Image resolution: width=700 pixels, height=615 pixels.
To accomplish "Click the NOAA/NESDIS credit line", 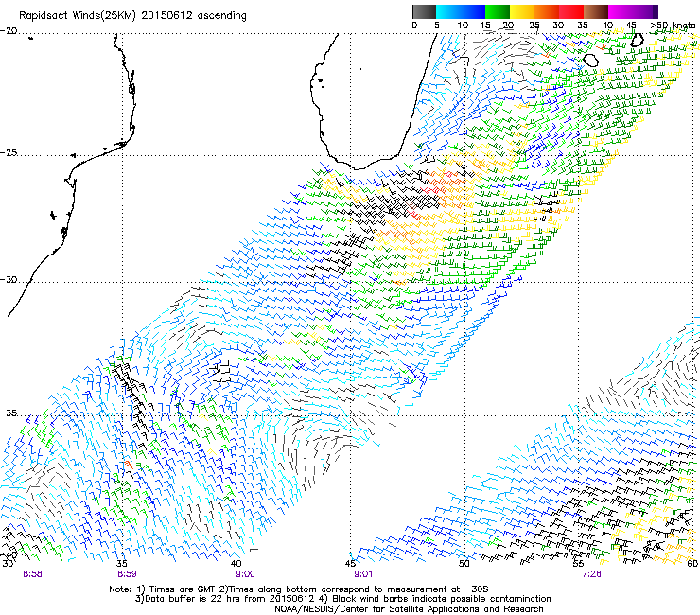I will tap(409, 609).
